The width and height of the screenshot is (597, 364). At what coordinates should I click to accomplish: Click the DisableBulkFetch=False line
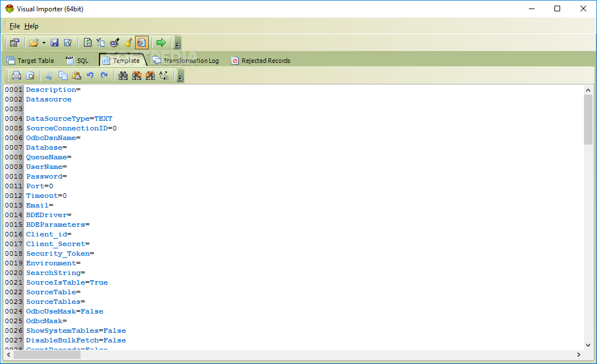point(76,340)
